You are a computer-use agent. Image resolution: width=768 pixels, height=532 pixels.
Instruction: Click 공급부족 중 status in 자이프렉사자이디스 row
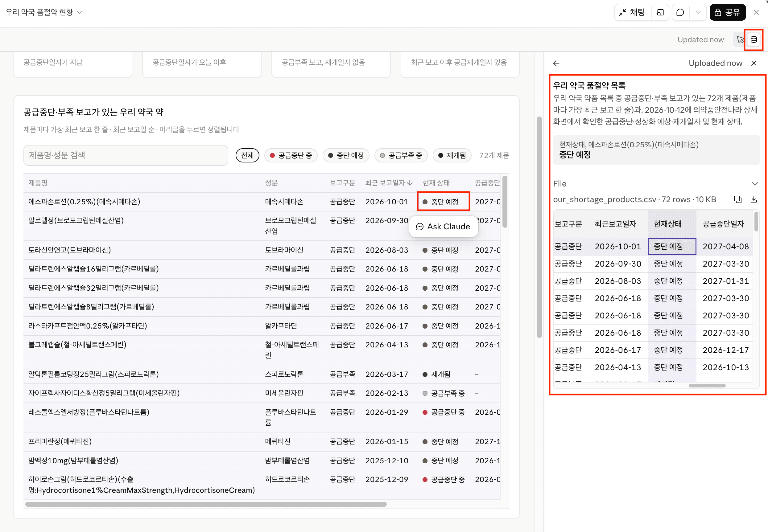(443, 393)
